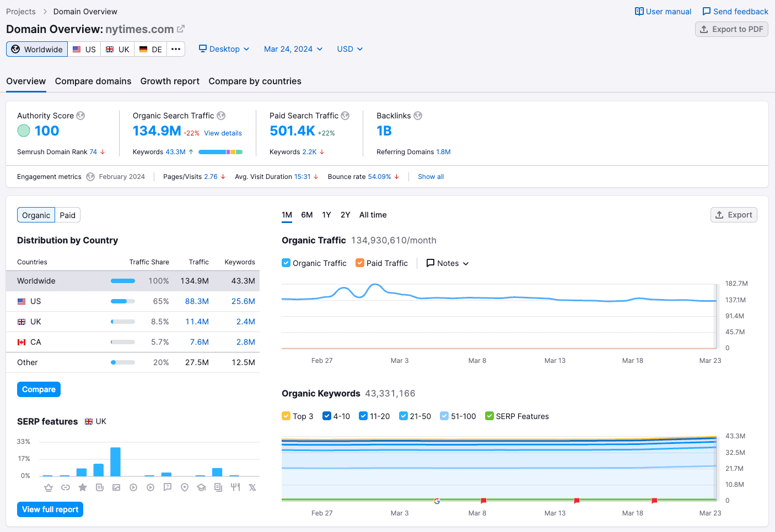Select the X (Twitter) SERP feature icon
775x532 pixels.
[252, 487]
